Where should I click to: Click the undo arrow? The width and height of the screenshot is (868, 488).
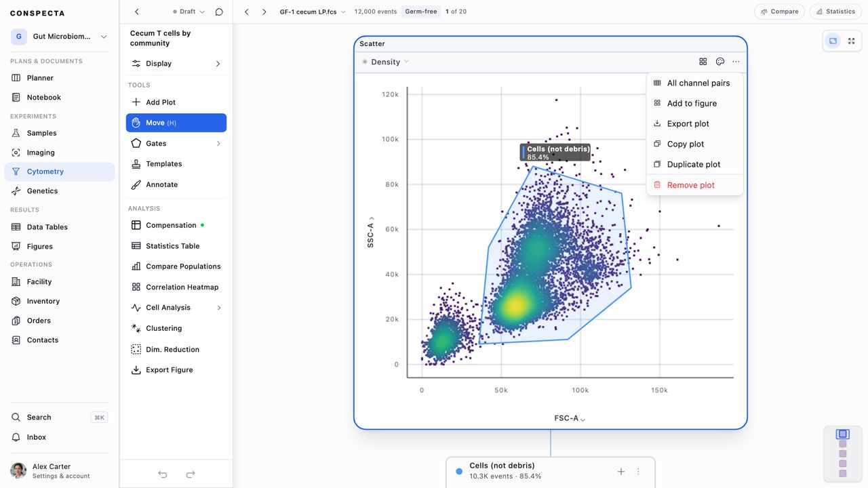(x=163, y=474)
